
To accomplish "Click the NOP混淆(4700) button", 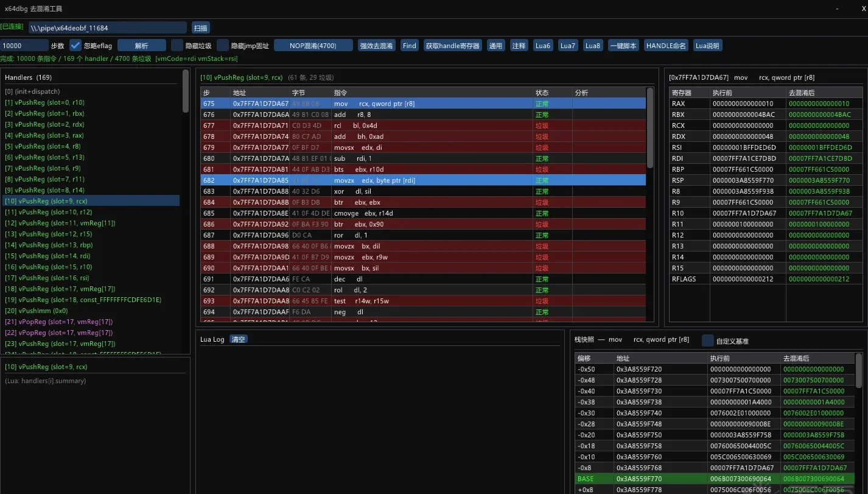I will click(313, 46).
